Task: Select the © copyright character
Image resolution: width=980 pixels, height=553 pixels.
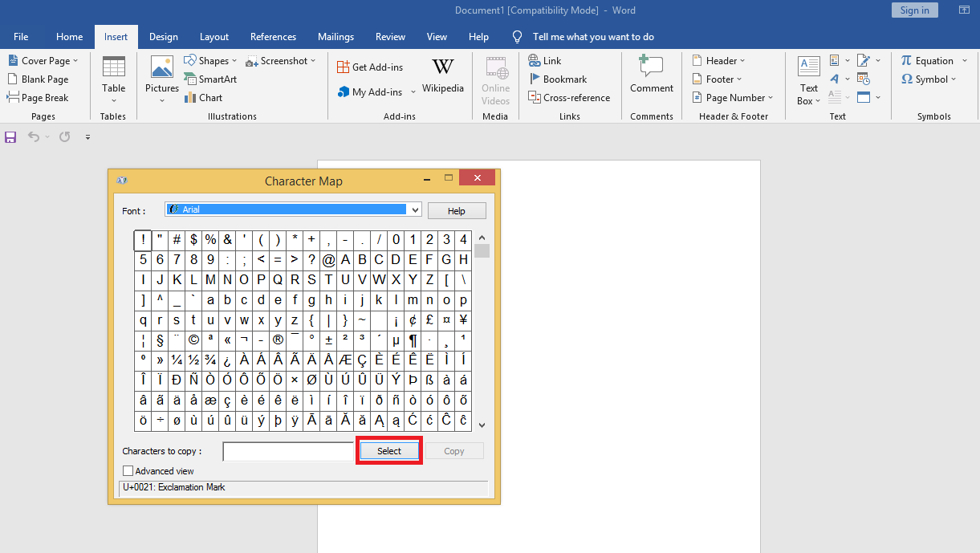Action: point(193,340)
